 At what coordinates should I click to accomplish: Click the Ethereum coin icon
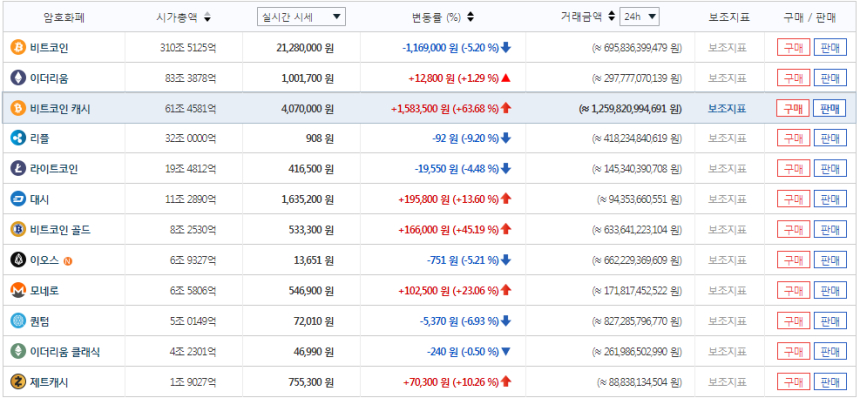click(x=18, y=78)
